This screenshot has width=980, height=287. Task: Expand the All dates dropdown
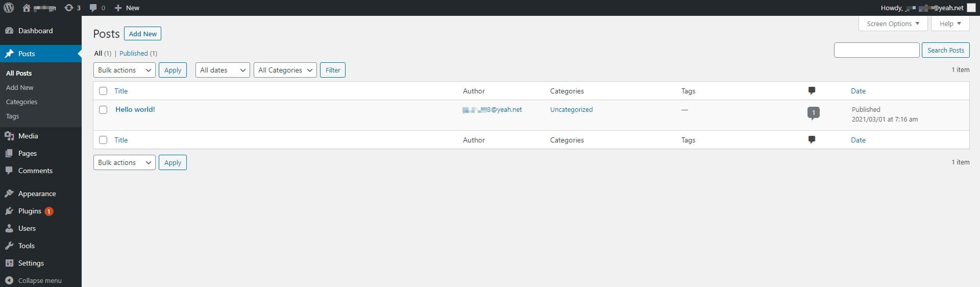(x=222, y=70)
